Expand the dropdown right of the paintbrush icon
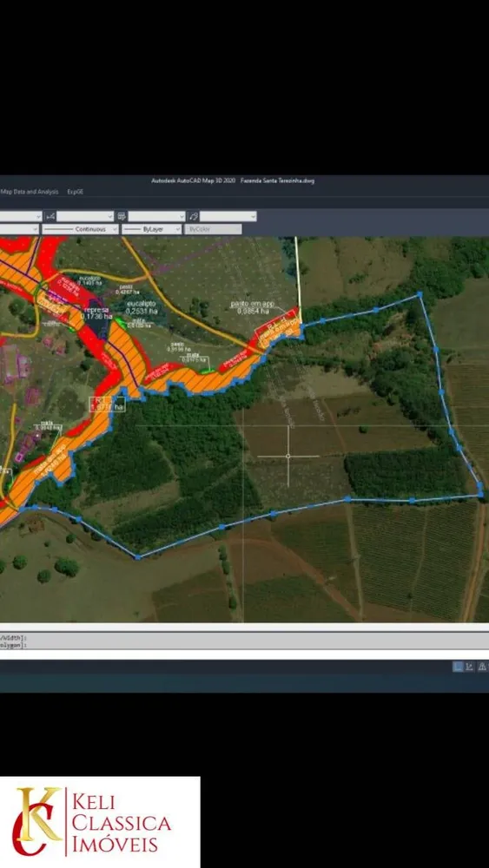This screenshot has height=868, width=489. (x=228, y=216)
